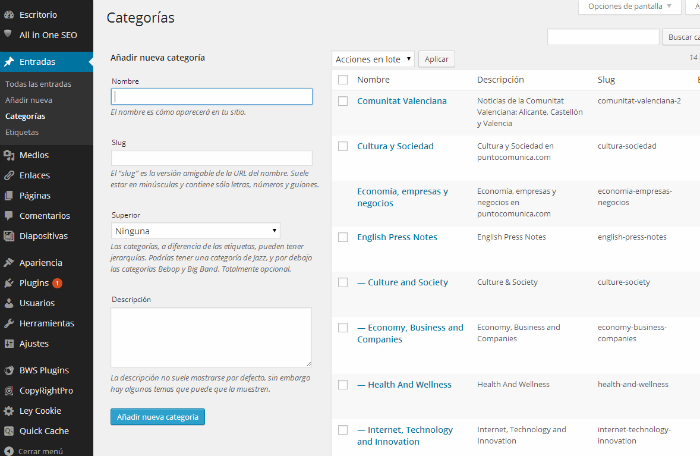Check the Comunitat Valenciana category checkbox
The image size is (700, 456).
pos(343,101)
